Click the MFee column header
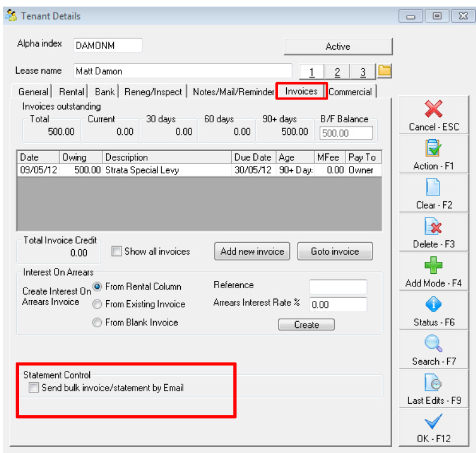The width and height of the screenshot is (476, 453). (330, 157)
